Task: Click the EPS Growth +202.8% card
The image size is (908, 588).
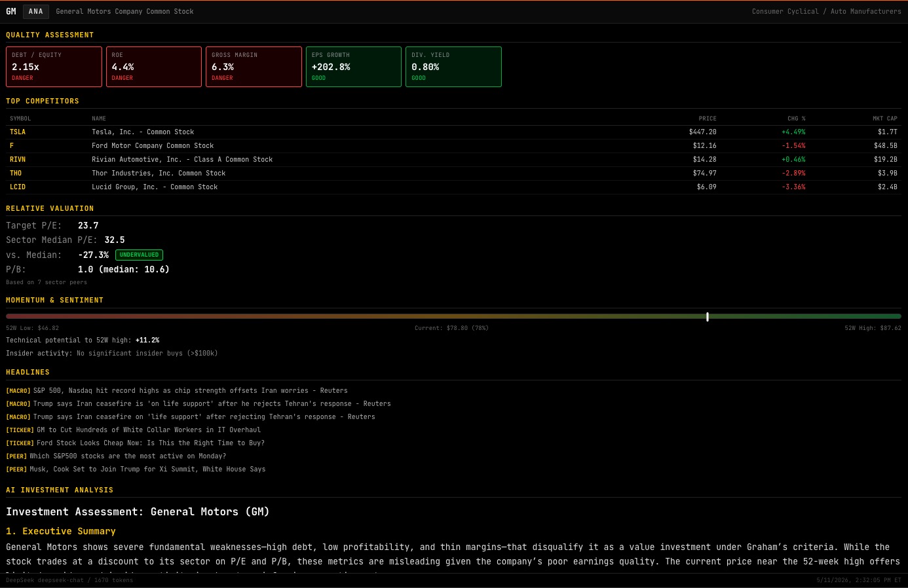Action: tap(354, 67)
